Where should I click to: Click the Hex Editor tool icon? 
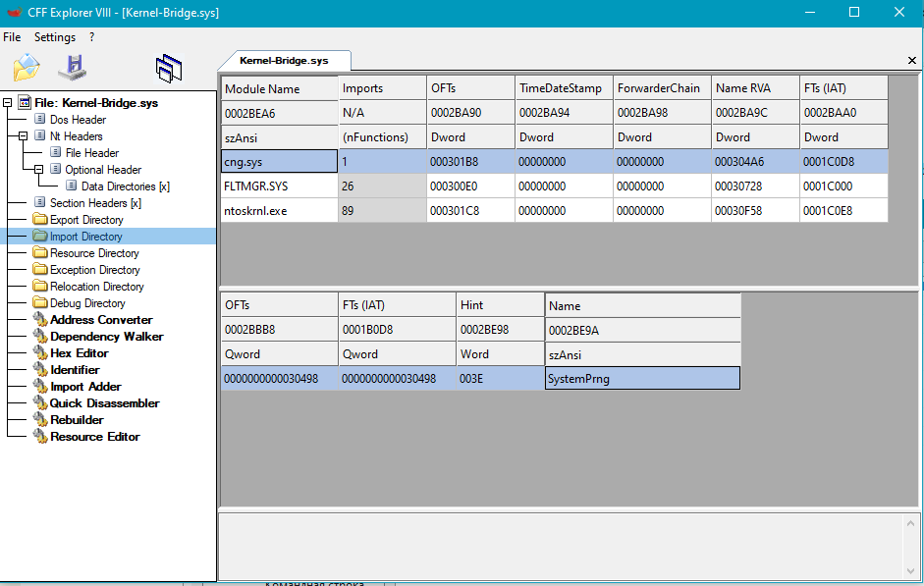[x=40, y=353]
